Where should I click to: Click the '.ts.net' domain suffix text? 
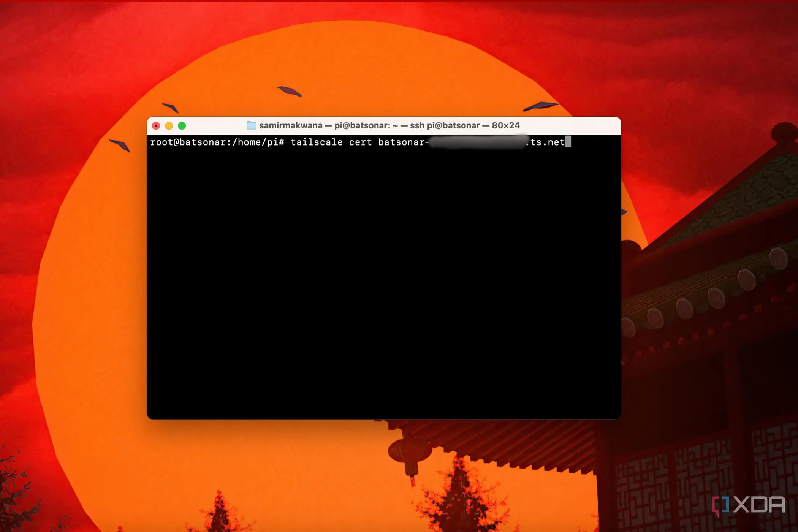tap(545, 142)
